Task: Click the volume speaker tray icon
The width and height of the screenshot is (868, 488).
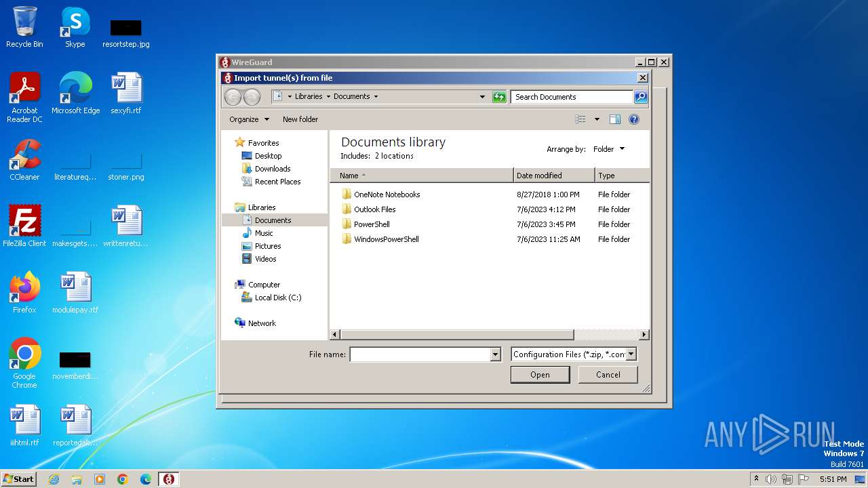Action: 771,479
